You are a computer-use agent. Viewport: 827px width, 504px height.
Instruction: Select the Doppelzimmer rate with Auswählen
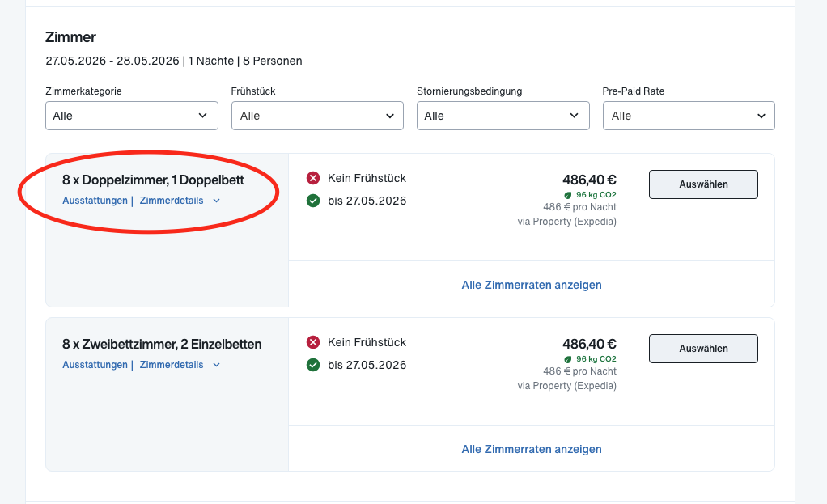tap(703, 184)
